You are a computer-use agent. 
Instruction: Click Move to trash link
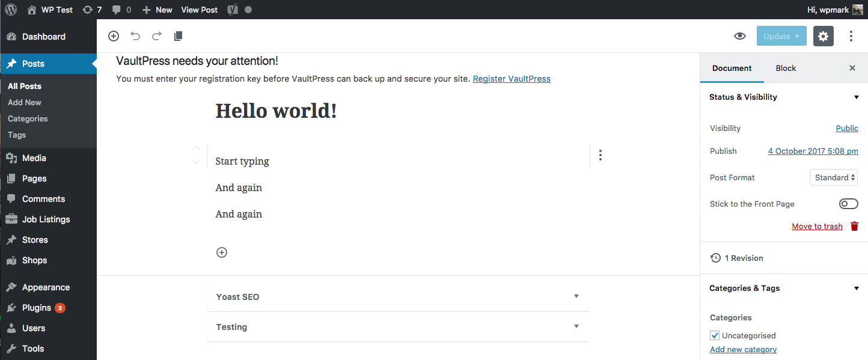pyautogui.click(x=817, y=227)
